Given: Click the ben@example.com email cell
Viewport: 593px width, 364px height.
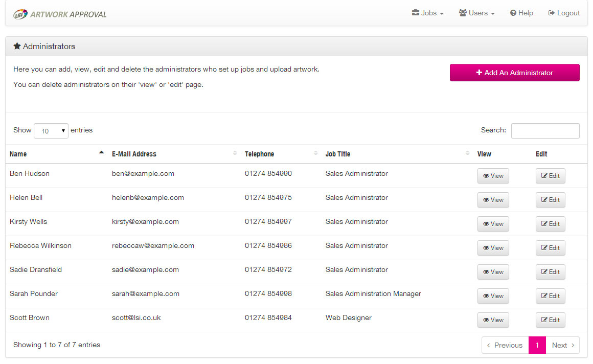Looking at the screenshot, I should [x=143, y=174].
